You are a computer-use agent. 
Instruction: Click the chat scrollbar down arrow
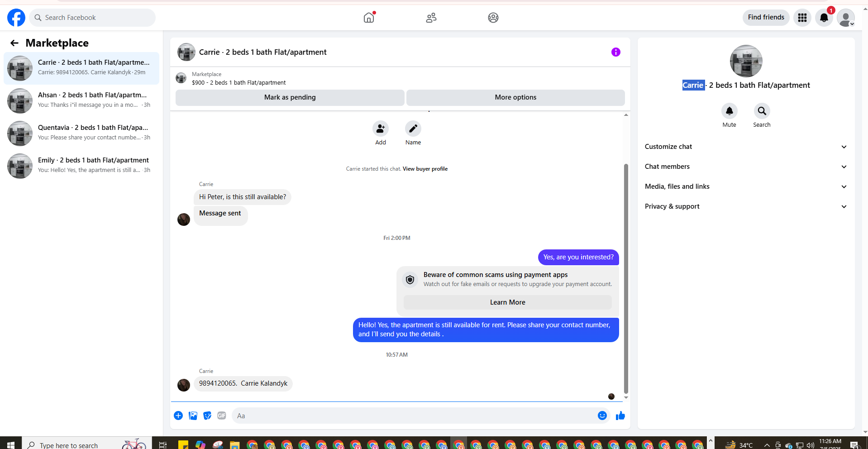click(626, 397)
